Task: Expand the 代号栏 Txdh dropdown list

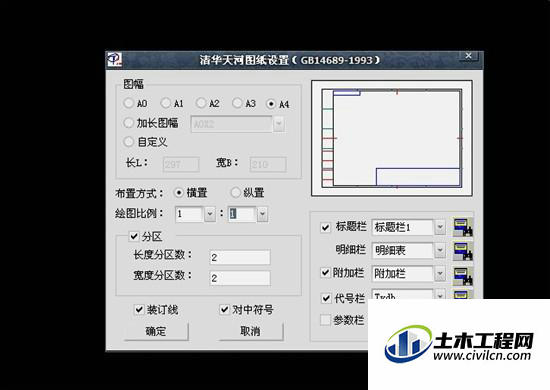Action: [x=440, y=295]
